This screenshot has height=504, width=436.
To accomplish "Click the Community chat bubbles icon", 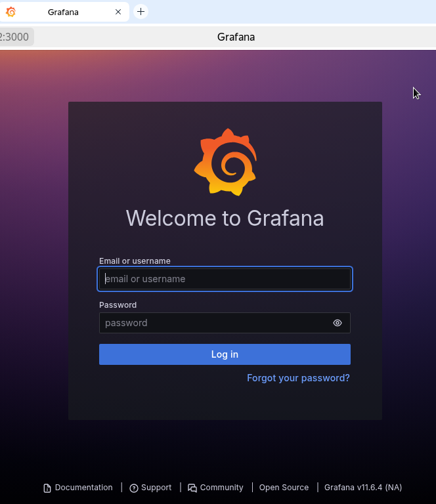I will pos(192,488).
